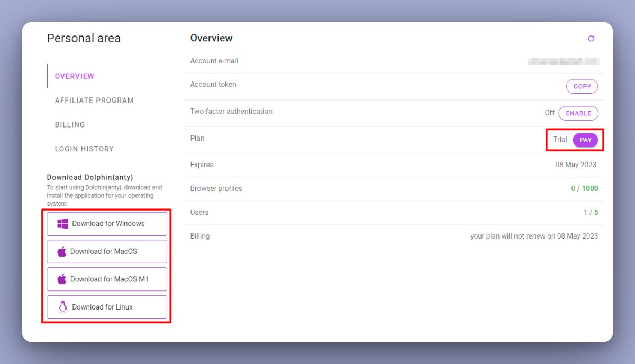Download the app for MacOS
The image size is (635, 364).
pos(107,251)
